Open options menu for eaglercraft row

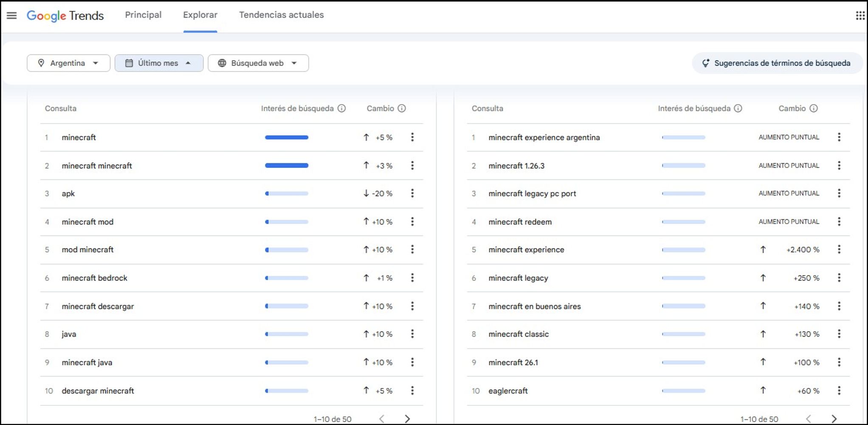click(x=839, y=391)
